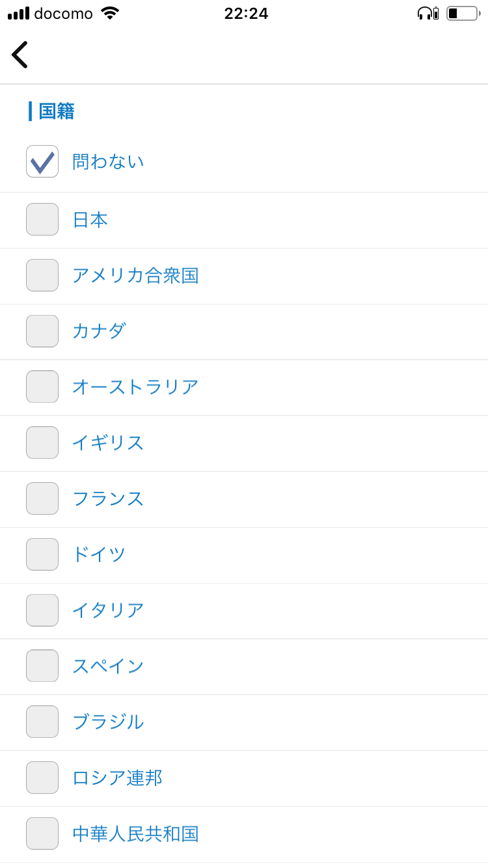This screenshot has width=488, height=868.
Task: Tap the 国籍 section header
Action: (x=57, y=111)
